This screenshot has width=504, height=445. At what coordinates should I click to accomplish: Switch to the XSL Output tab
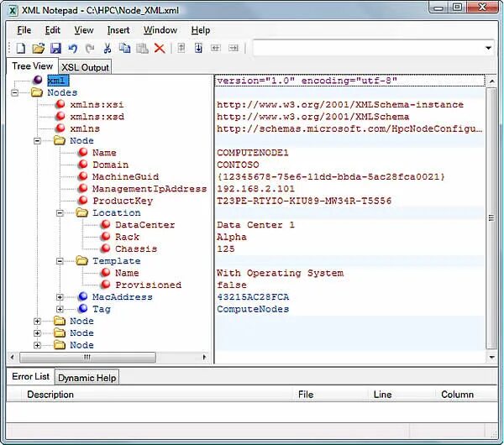[85, 67]
